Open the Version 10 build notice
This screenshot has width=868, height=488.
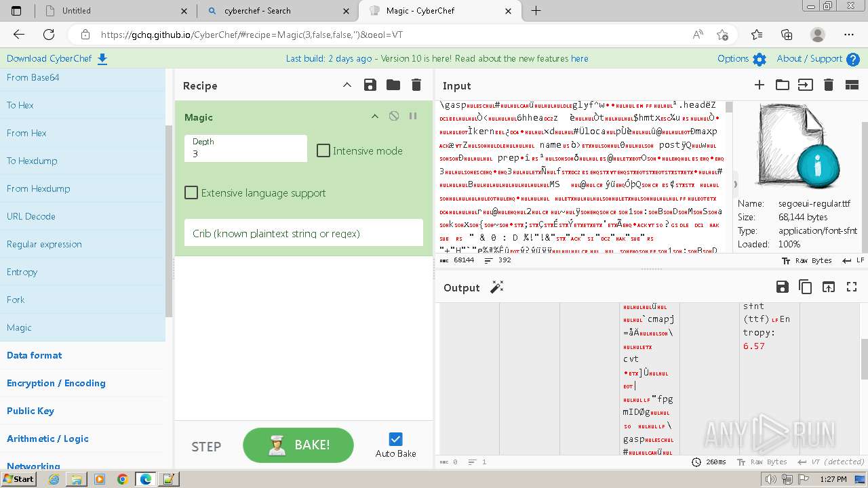(437, 59)
